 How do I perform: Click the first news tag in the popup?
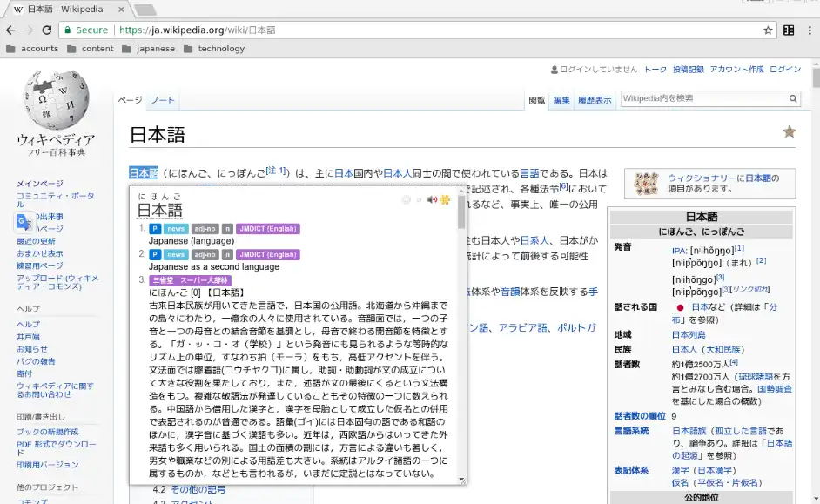176,229
